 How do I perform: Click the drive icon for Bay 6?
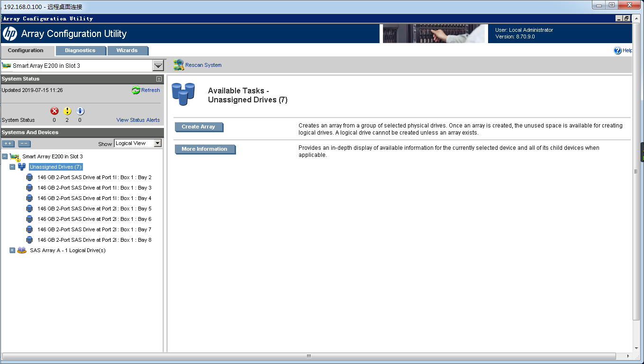point(29,219)
